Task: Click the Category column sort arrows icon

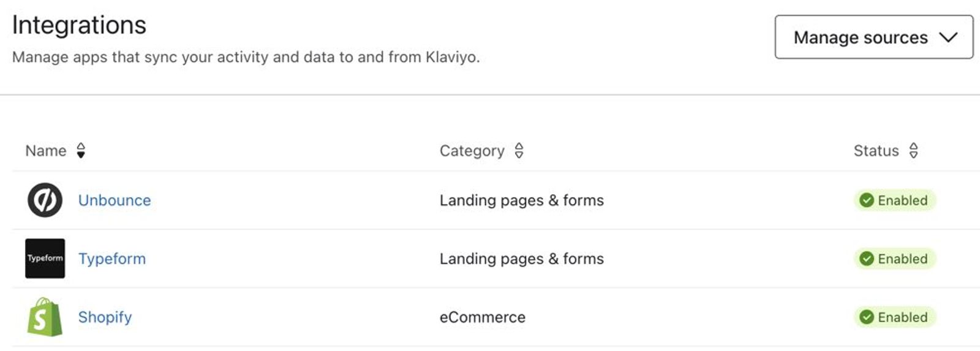Action: [x=519, y=151]
